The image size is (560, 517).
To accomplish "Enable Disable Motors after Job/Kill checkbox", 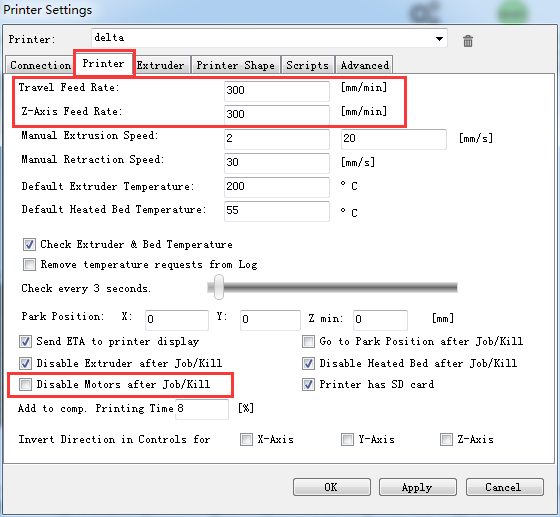I will (x=25, y=384).
